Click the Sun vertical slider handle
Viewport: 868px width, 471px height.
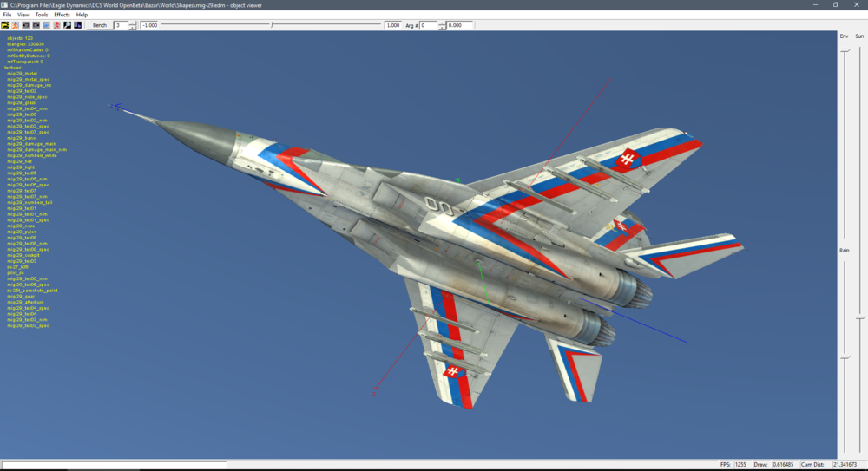pos(859,318)
